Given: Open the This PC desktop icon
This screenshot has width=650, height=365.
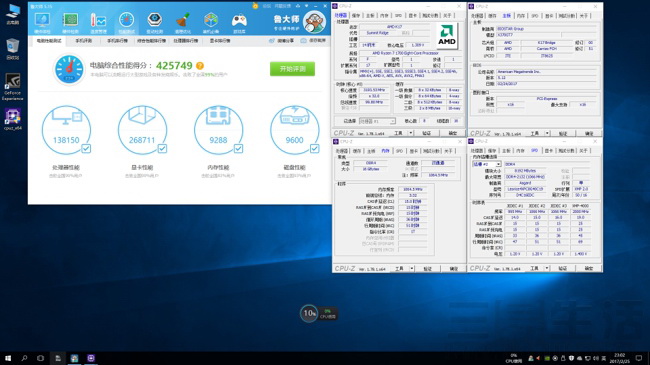Looking at the screenshot, I should 13,14.
